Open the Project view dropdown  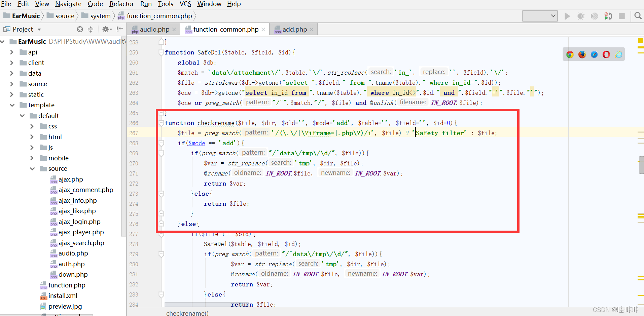tap(39, 30)
